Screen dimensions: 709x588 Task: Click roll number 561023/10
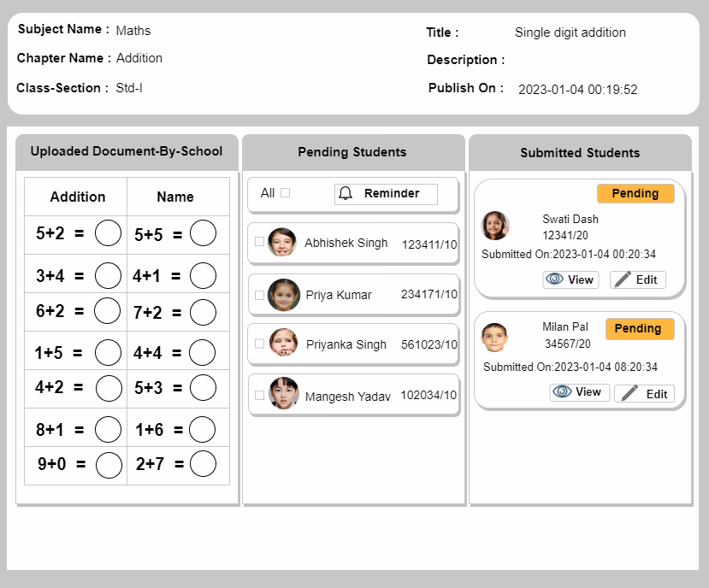(429, 344)
